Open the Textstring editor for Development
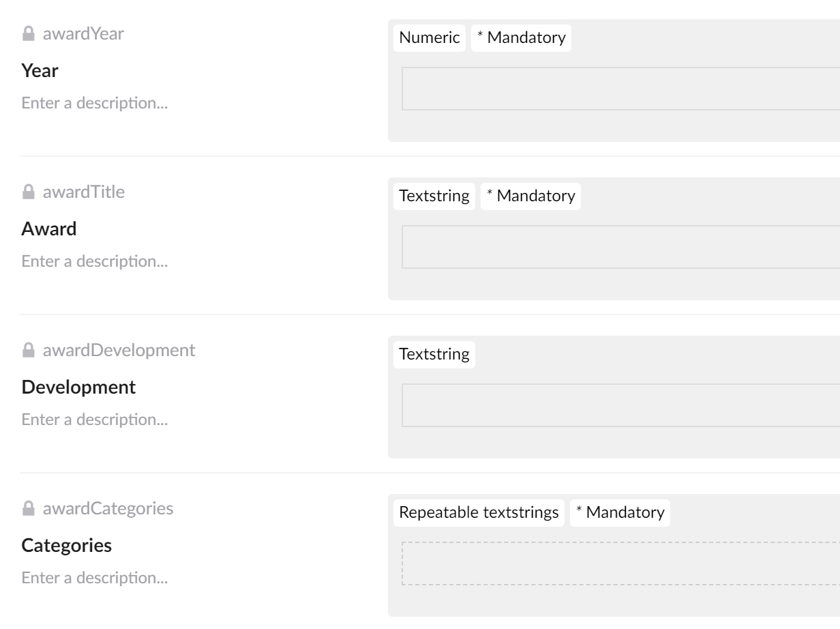This screenshot has height=629, width=840. pos(434,355)
